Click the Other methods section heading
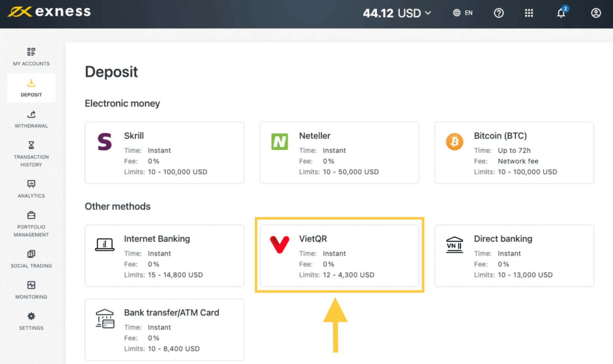The height and width of the screenshot is (364, 613). [x=118, y=207]
